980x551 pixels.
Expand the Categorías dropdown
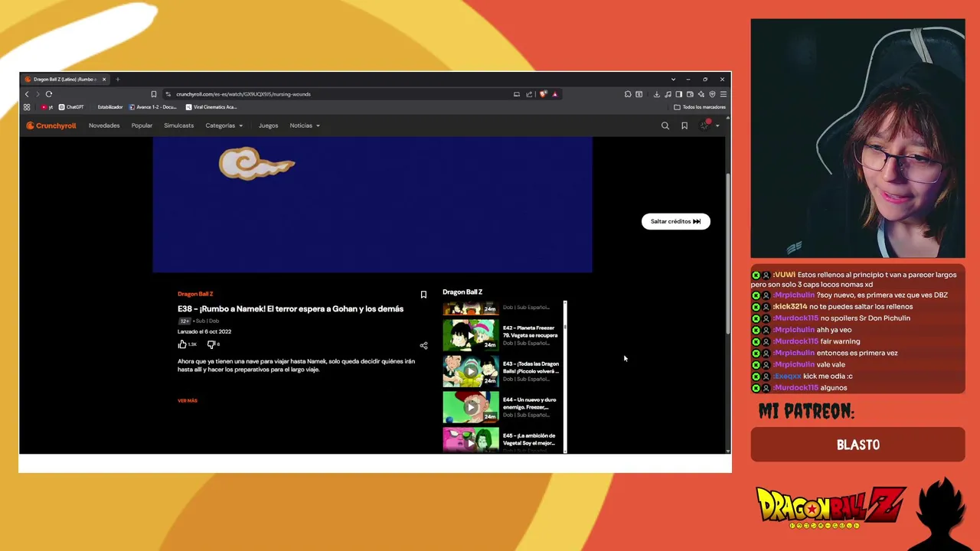tap(224, 126)
